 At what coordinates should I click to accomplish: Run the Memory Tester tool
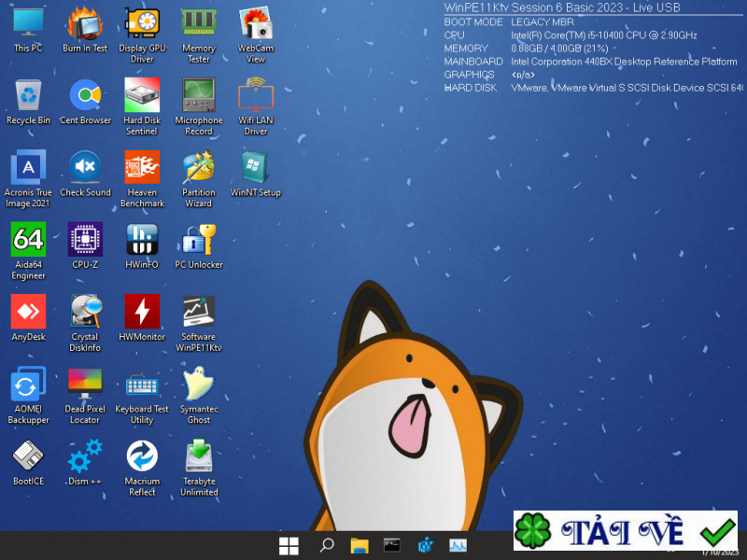coord(199,26)
